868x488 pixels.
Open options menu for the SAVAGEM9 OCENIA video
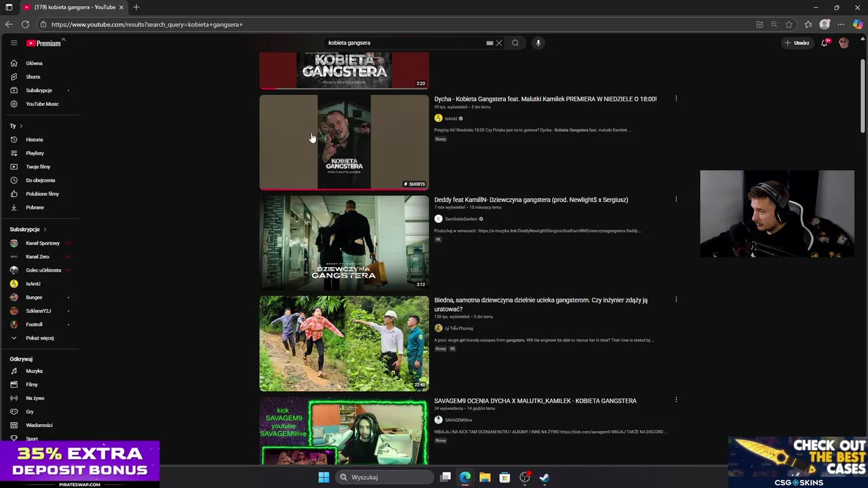click(x=676, y=400)
